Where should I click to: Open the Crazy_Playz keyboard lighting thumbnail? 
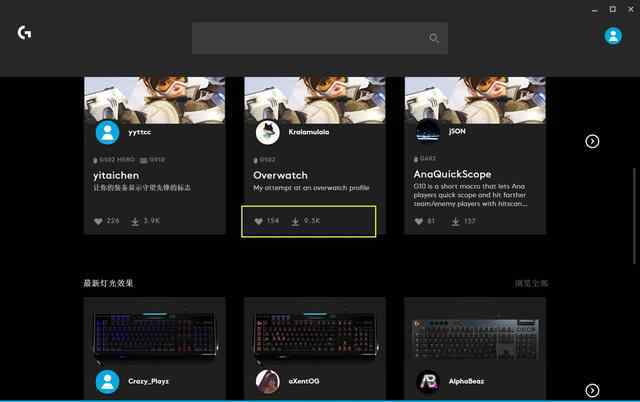(155, 336)
